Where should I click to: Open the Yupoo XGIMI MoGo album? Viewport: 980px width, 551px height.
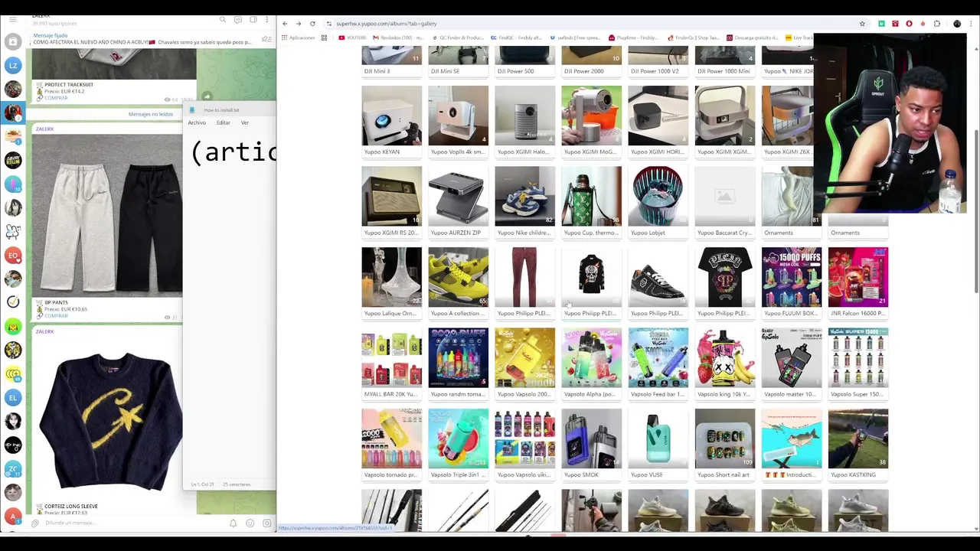click(591, 121)
